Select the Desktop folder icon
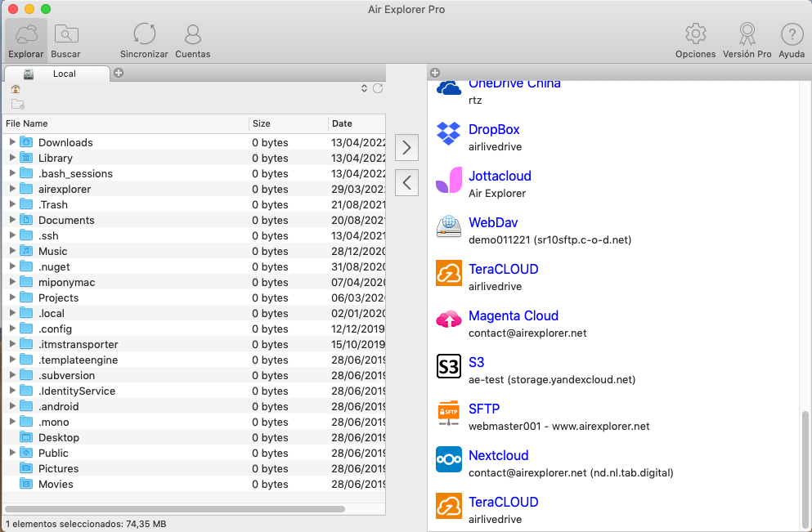This screenshot has width=812, height=532. click(26, 436)
